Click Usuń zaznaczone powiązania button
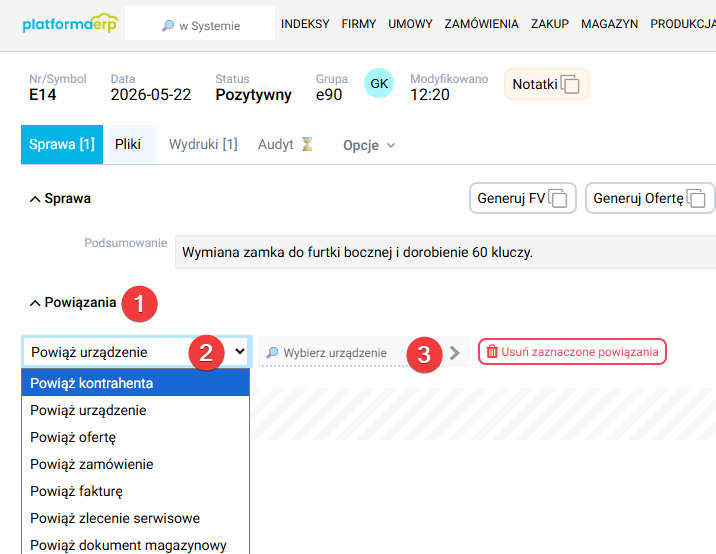The image size is (716, 554). point(572,352)
